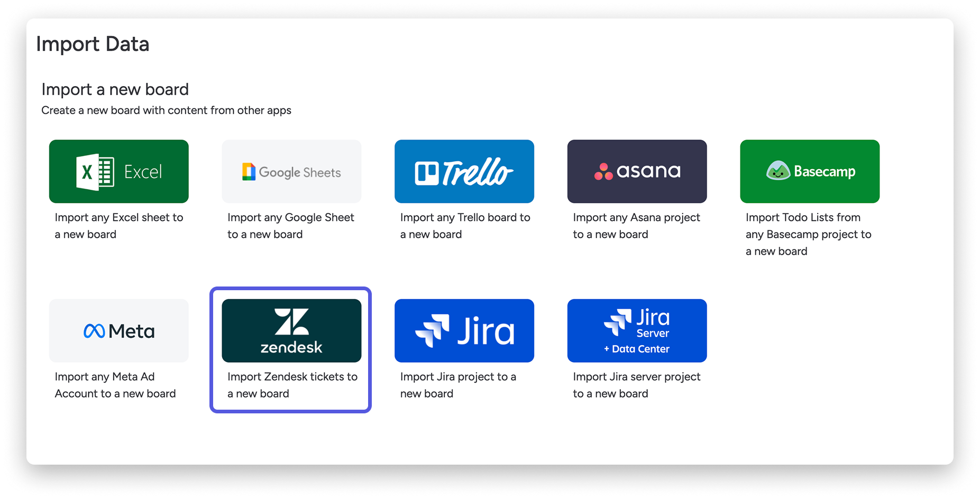Open the Trello import tile
The height and width of the screenshot is (499, 980).
(464, 171)
